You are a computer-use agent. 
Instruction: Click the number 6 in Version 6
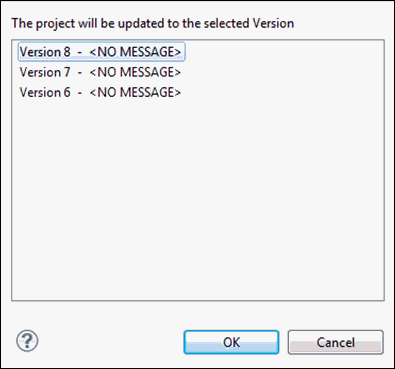(x=67, y=92)
